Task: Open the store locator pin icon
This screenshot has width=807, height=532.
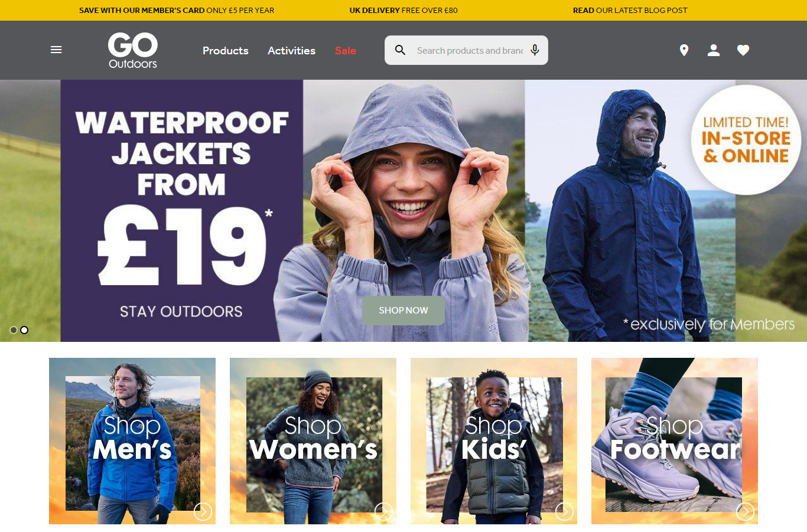Action: pos(684,50)
